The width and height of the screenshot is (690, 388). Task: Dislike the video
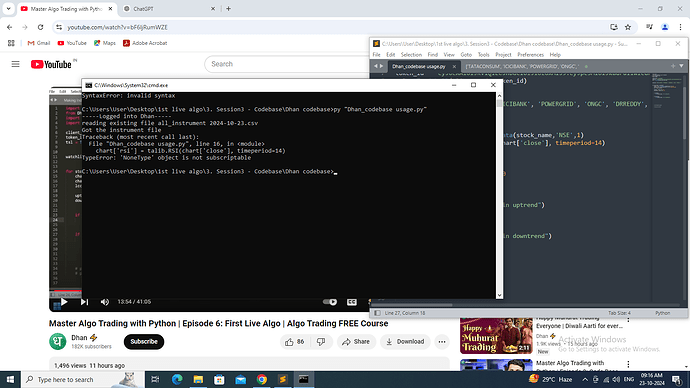tap(321, 342)
